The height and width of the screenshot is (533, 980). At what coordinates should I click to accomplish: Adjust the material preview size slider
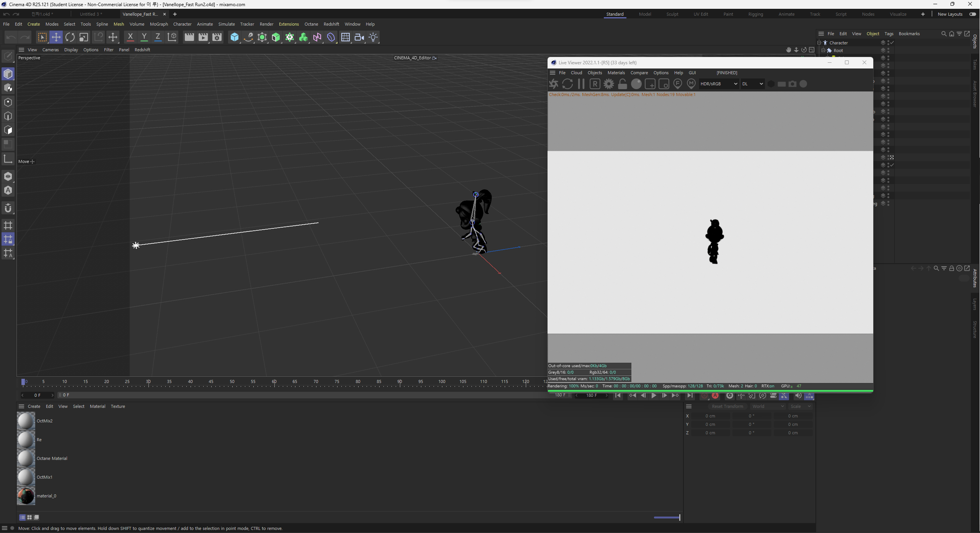pos(667,517)
